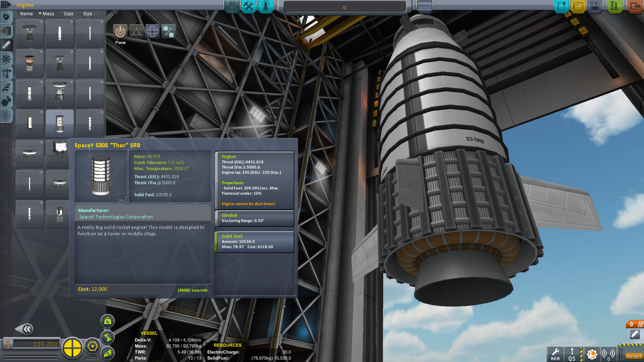Toggle the Center of Thrust indicator
644x362 pixels.
click(107, 337)
